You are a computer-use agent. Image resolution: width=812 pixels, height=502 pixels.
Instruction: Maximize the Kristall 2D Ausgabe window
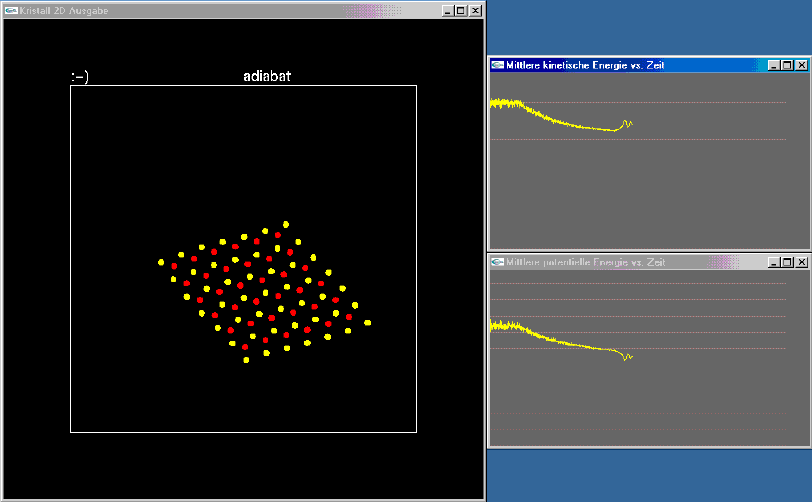click(461, 11)
